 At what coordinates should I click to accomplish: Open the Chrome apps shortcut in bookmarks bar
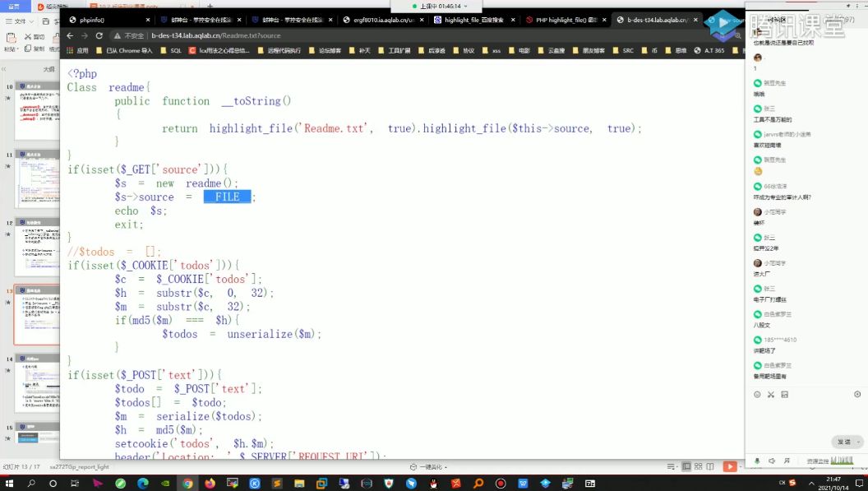point(77,50)
